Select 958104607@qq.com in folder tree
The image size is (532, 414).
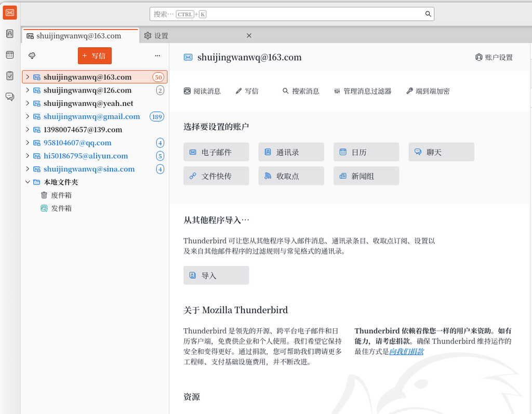click(x=95, y=142)
